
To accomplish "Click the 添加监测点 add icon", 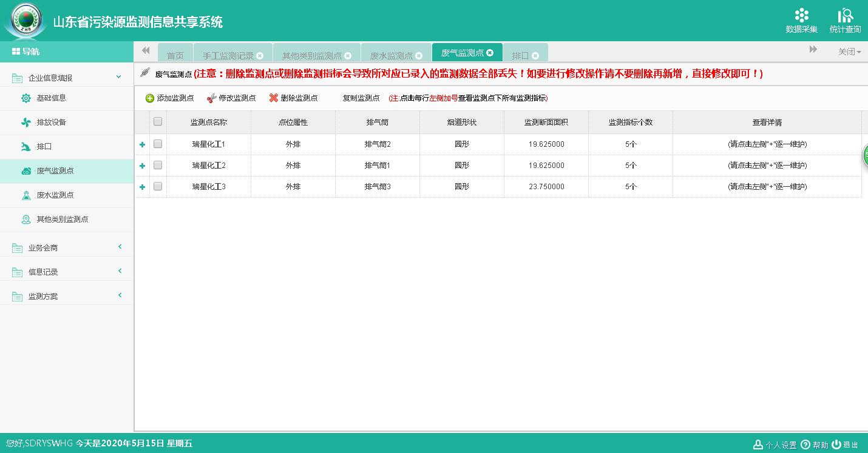I will point(150,98).
